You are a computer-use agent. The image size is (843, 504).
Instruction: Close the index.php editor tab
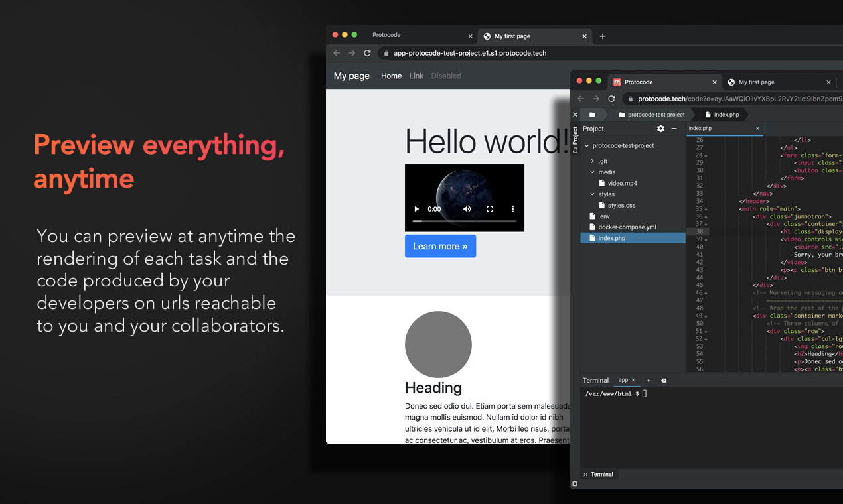click(x=757, y=129)
